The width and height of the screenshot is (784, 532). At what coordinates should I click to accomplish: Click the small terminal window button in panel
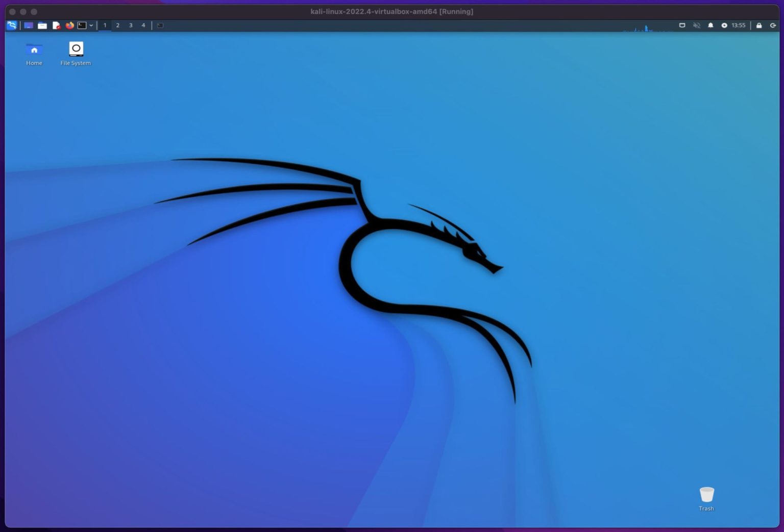click(x=160, y=26)
